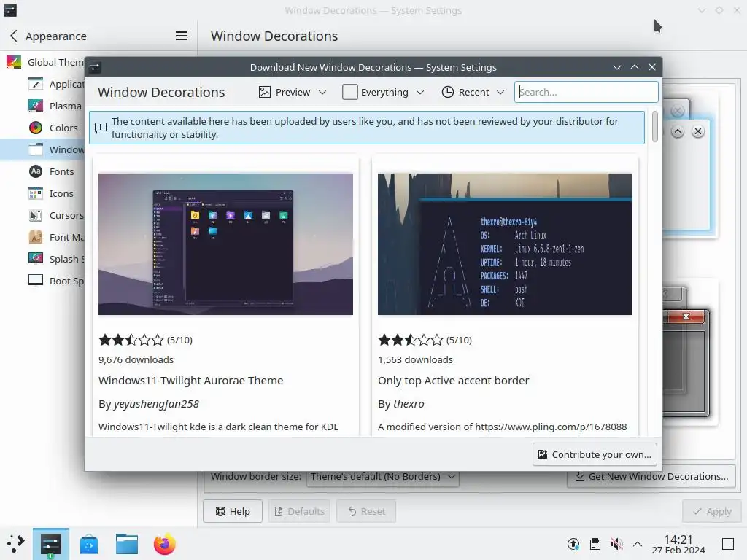Screen dimensions: 747x560
Task: Open the Boot Splash Screen sidebar icon
Action: (x=36, y=281)
